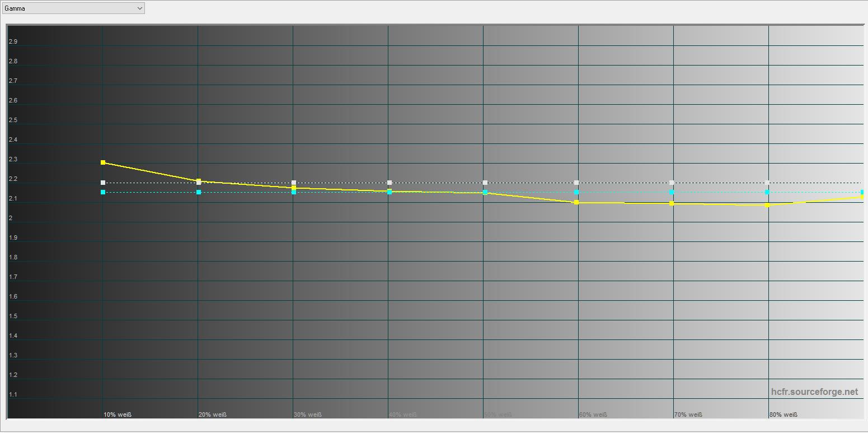
Task: Click the 1.1 value on the y-axis
Action: click(13, 395)
